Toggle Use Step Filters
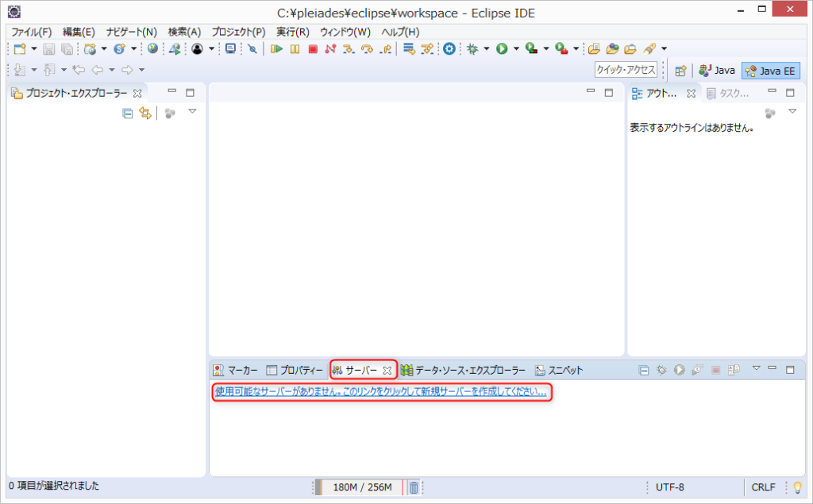This screenshot has height=504, width=813. click(x=427, y=48)
